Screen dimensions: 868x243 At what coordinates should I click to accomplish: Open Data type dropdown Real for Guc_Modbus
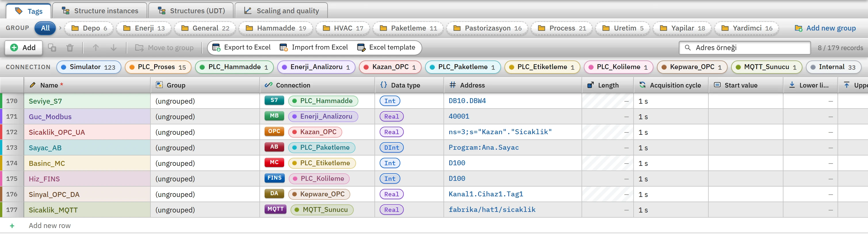(391, 116)
